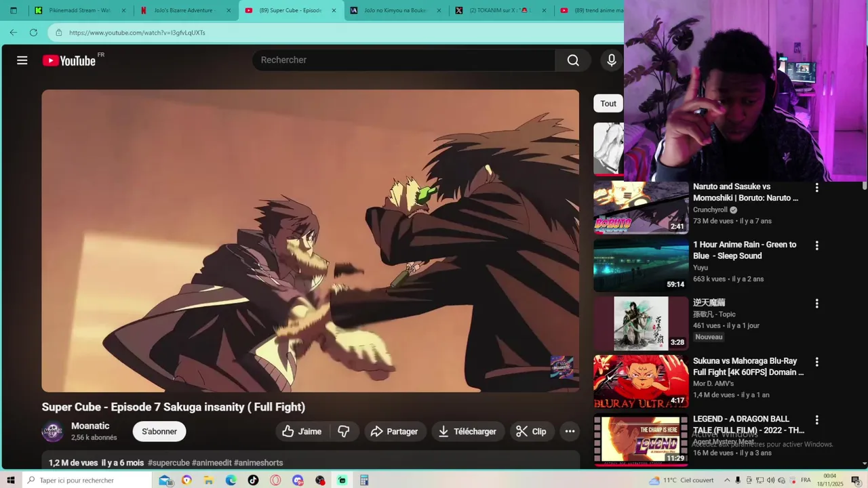Switch to trend anime YouTube tab
Screen dimensions: 868x488
590,11
